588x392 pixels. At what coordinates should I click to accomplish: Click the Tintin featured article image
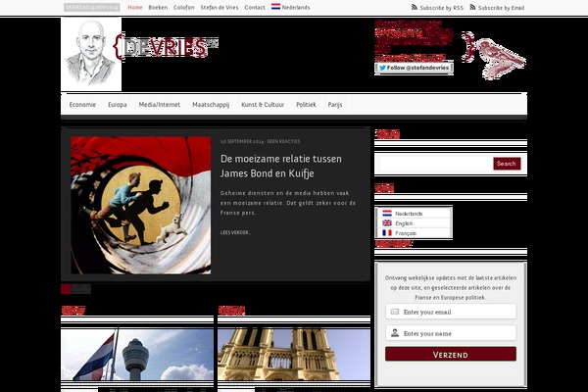[140, 205]
